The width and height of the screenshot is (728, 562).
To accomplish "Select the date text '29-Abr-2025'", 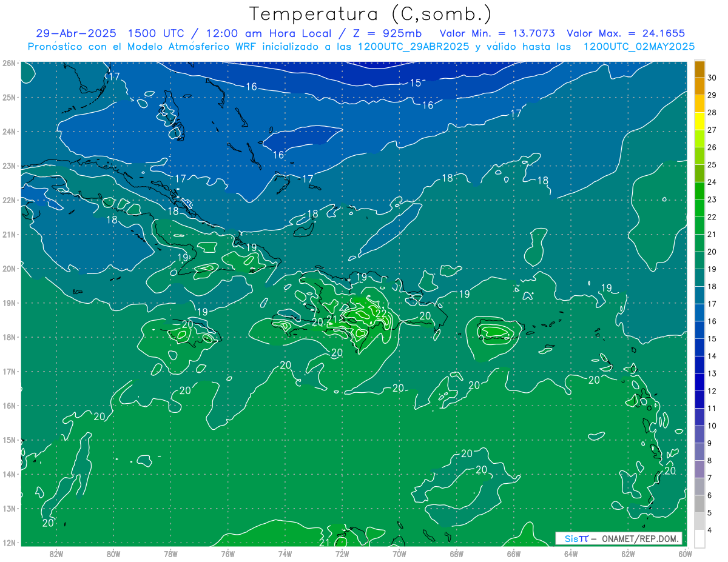I will coord(76,33).
